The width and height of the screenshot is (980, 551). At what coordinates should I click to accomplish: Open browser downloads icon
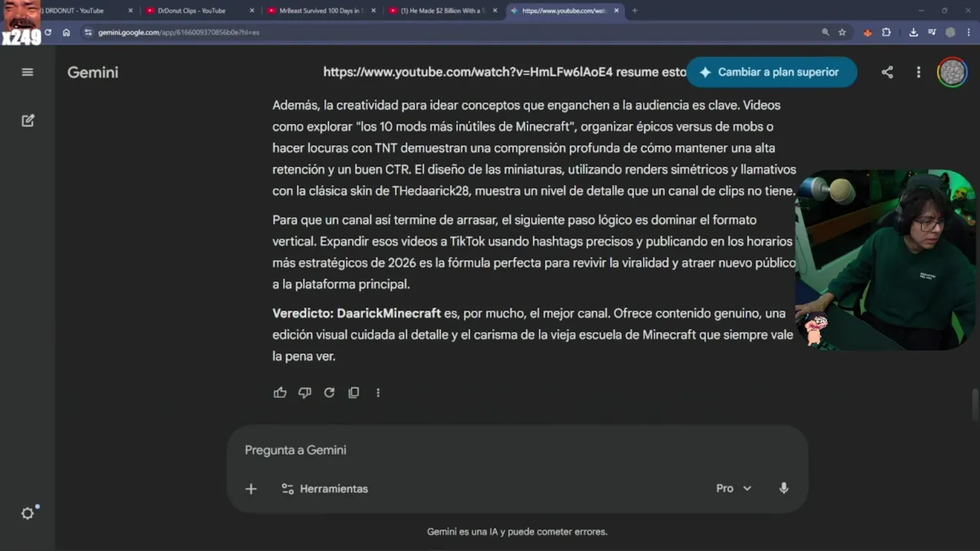coord(913,32)
